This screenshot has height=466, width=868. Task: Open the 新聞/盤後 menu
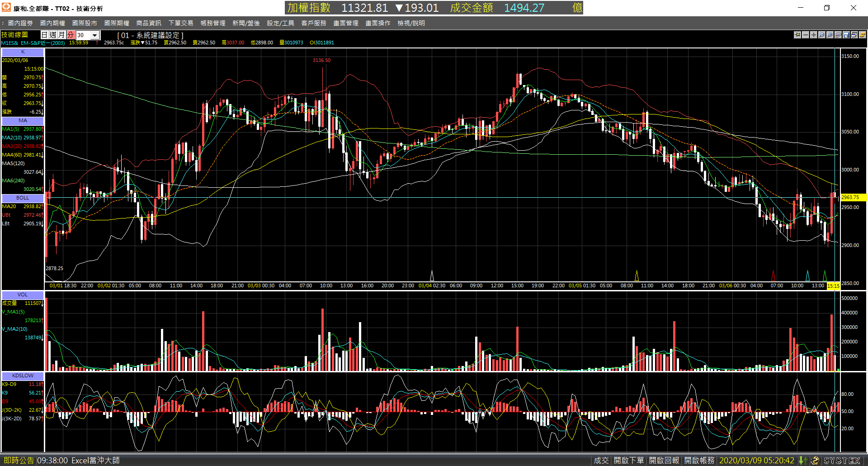[246, 23]
